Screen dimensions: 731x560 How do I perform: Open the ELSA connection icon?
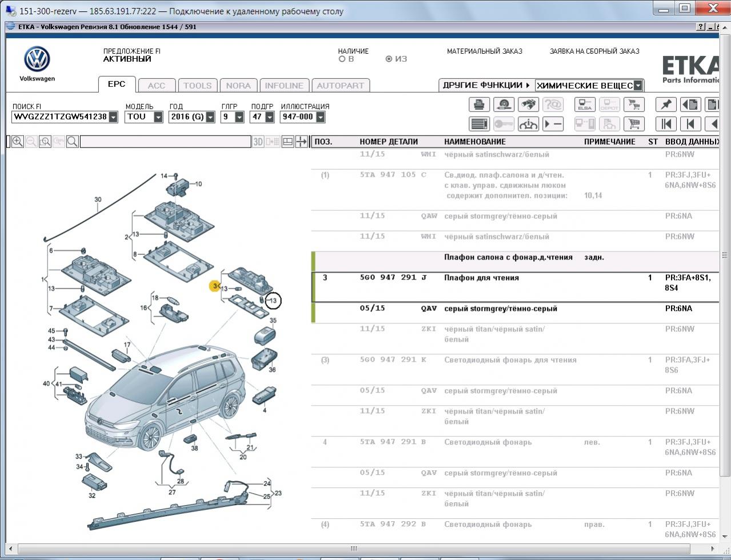[x=585, y=105]
